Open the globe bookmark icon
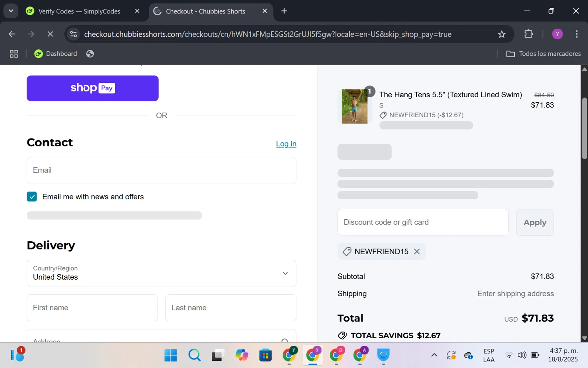The image size is (588, 368). (x=90, y=54)
